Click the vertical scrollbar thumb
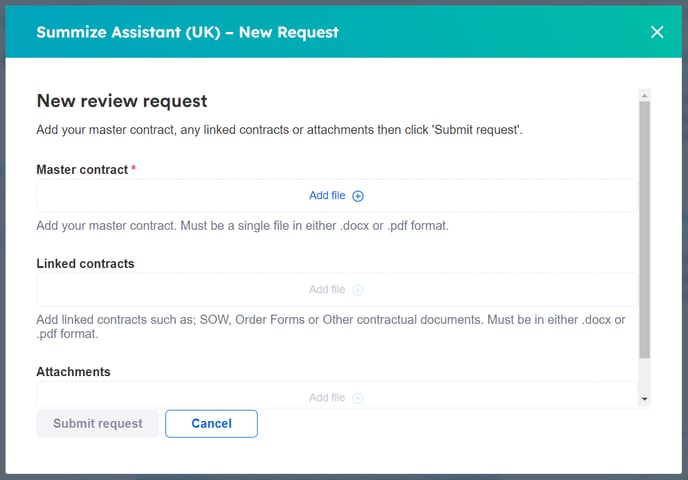This screenshot has height=480, width=688. point(645,230)
